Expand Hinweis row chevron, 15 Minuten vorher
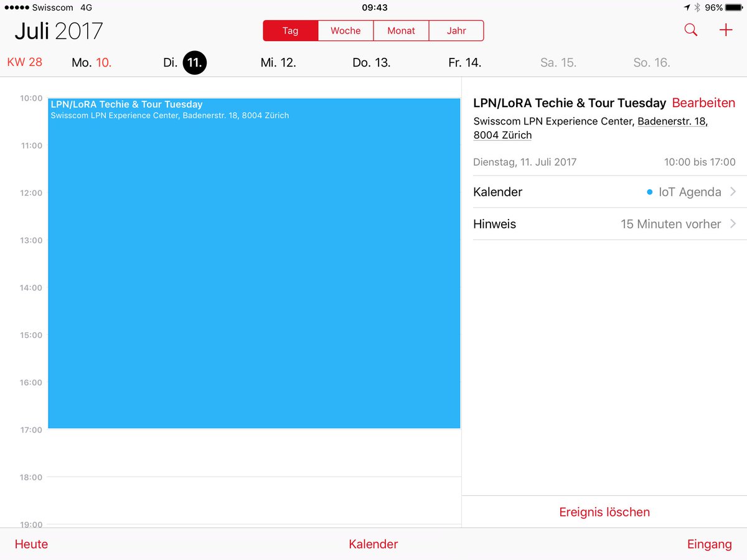The width and height of the screenshot is (747, 560). (733, 223)
